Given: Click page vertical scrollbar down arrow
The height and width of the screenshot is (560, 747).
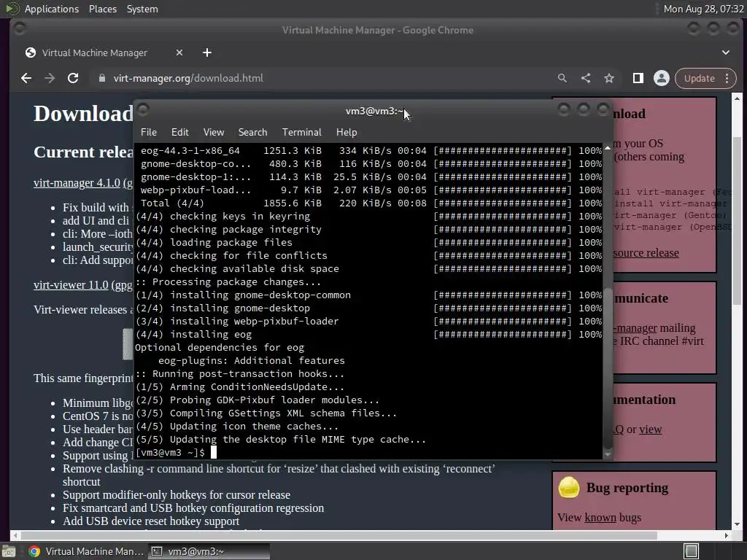Looking at the screenshot, I should click(x=737, y=524).
